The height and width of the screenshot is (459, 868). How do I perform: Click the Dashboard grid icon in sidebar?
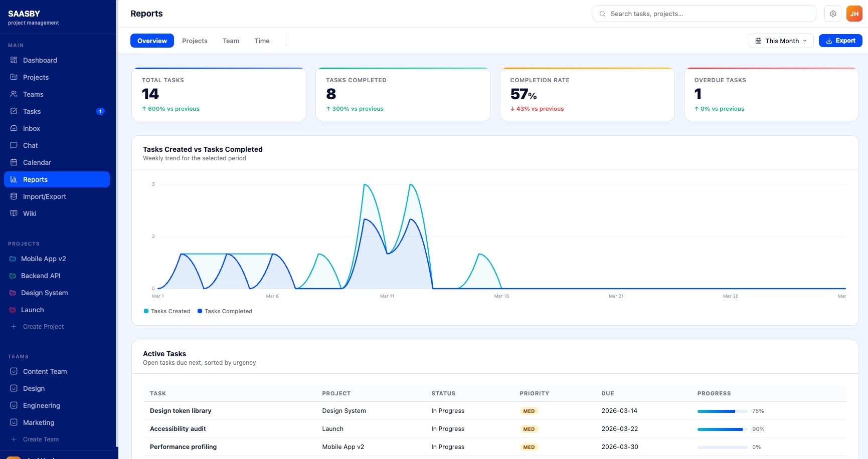14,60
